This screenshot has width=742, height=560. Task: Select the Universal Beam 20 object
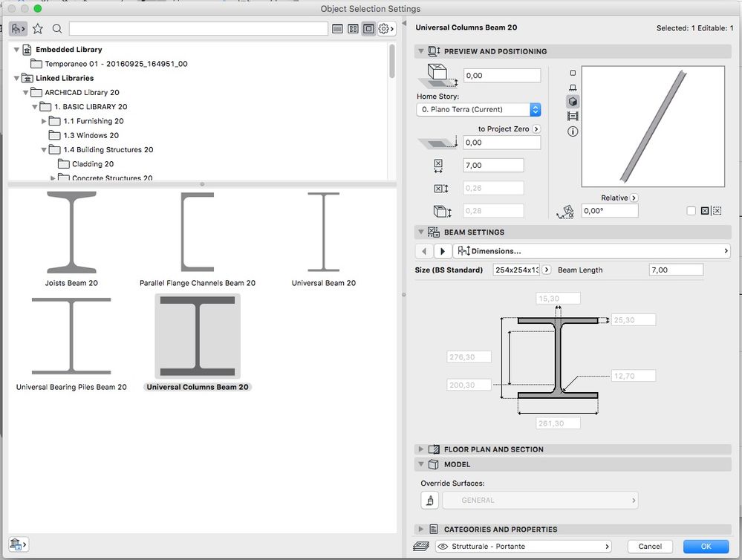pos(324,238)
